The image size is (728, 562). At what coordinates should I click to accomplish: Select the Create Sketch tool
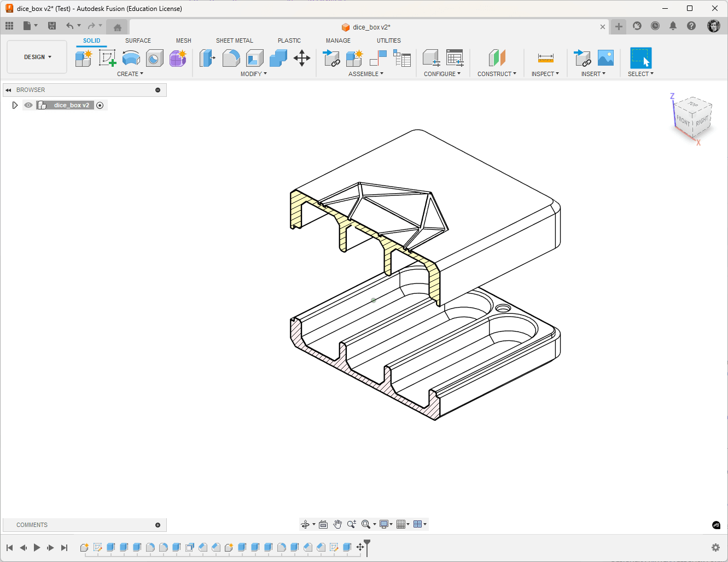click(x=107, y=57)
